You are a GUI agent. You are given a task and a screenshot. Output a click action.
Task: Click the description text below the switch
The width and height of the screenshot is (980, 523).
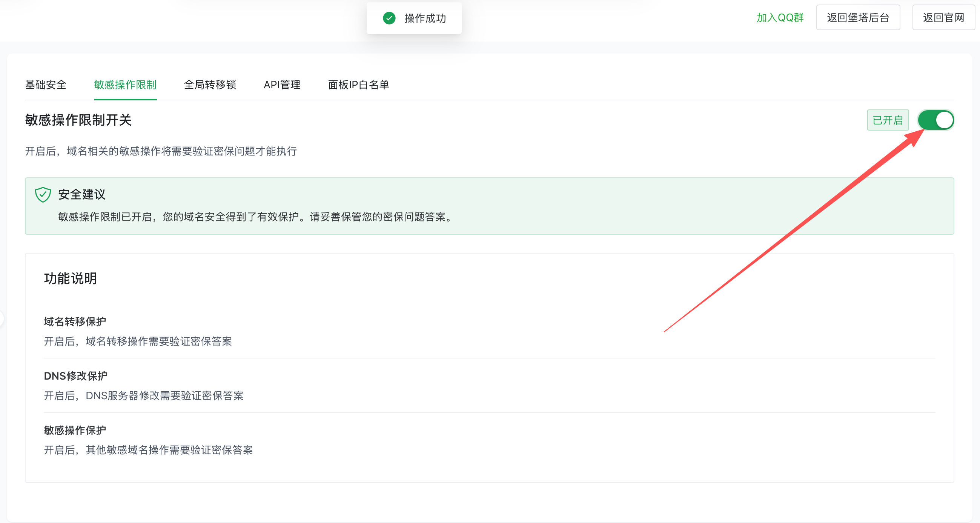pos(161,151)
